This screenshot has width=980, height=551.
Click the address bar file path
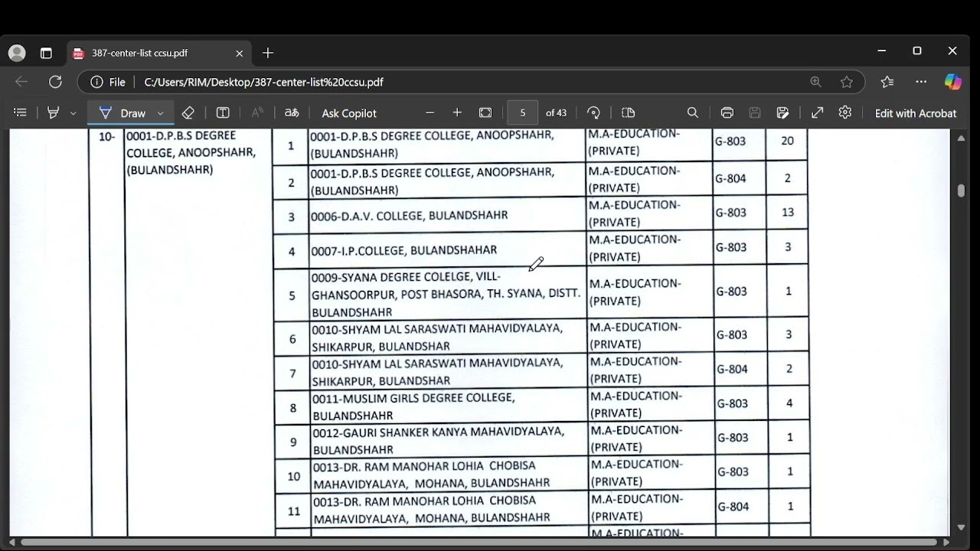coord(263,82)
